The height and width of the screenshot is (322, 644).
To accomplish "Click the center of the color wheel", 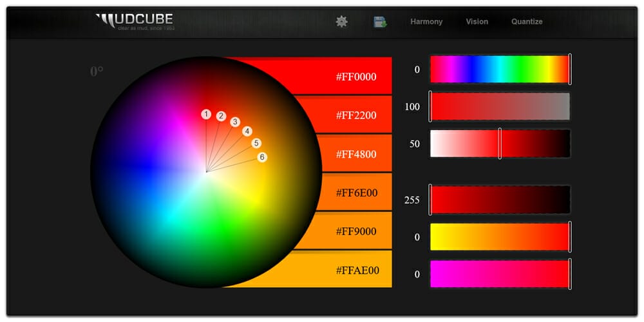I will 206,172.
